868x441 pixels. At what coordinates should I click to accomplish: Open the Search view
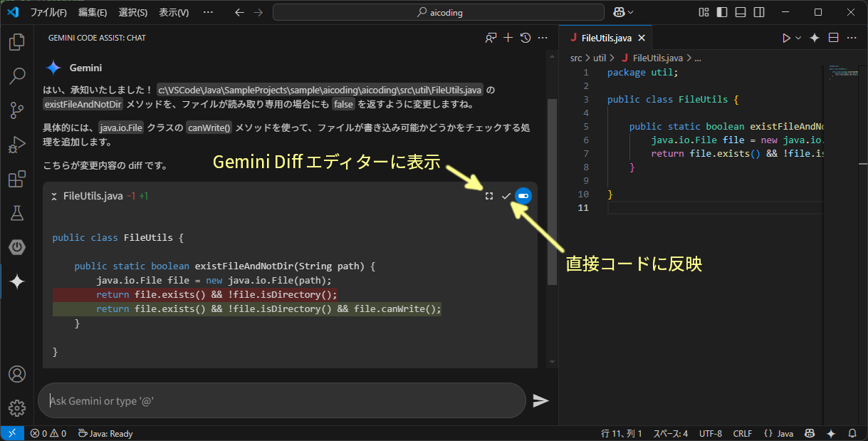17,76
